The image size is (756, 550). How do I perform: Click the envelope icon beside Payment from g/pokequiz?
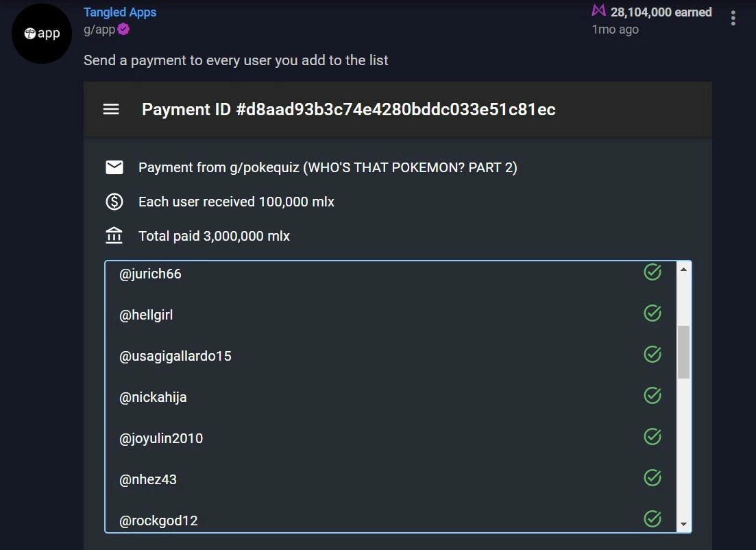tap(114, 167)
